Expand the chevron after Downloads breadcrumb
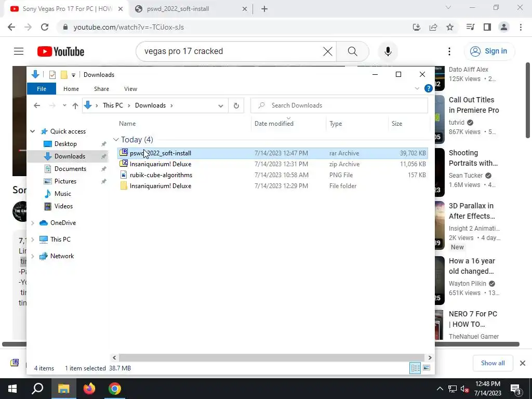Viewport: 532px width, 399px height. (x=171, y=105)
